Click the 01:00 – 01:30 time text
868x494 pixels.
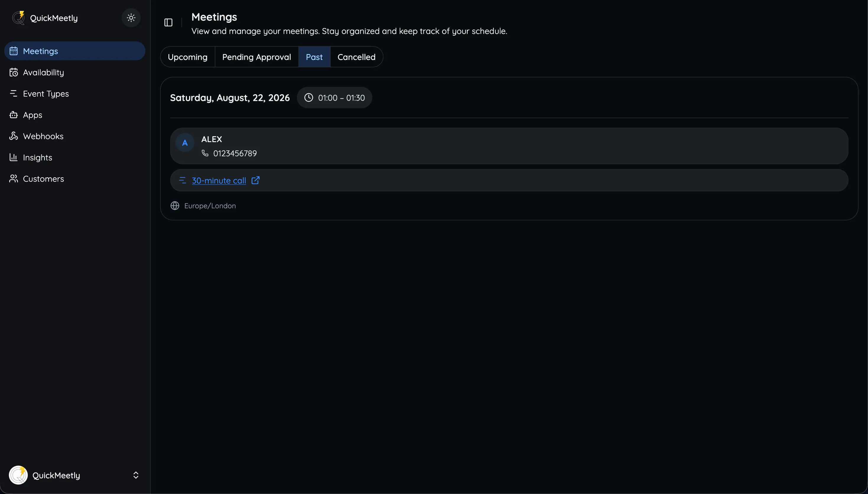[342, 98]
